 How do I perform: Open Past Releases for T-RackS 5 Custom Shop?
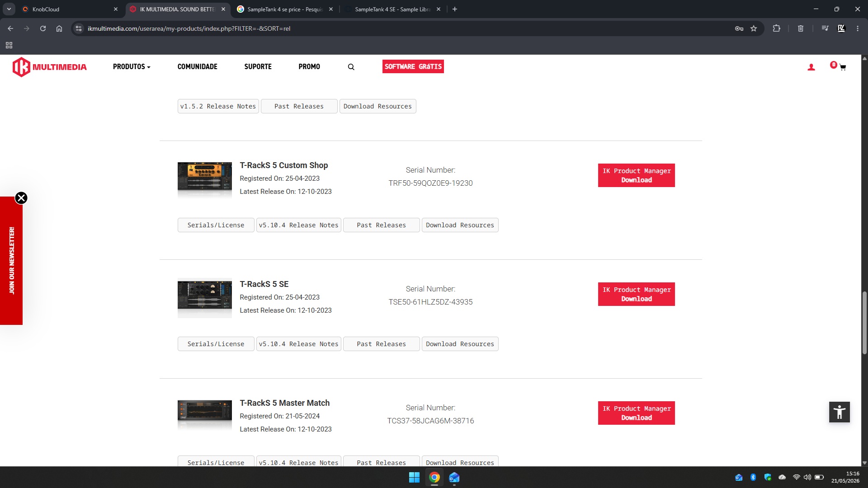[381, 225]
